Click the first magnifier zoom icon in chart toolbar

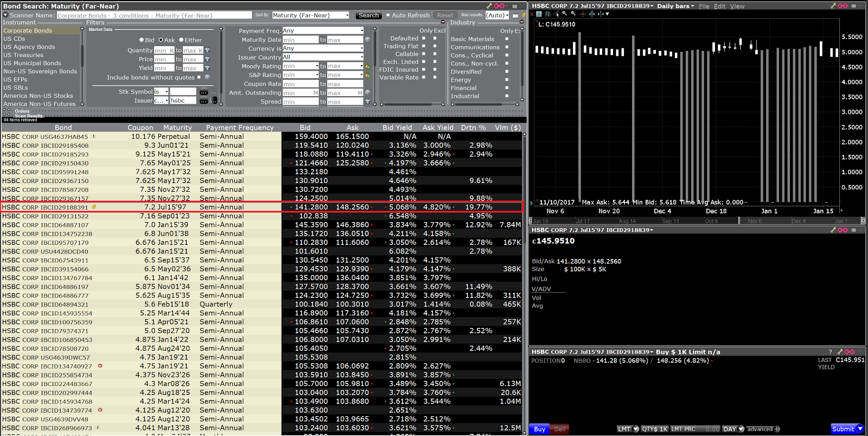click(565, 14)
